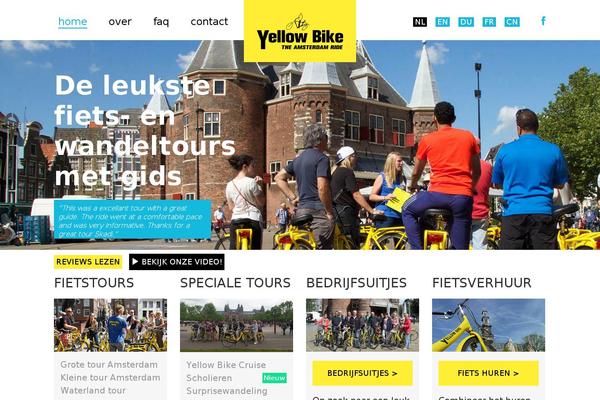
Task: Open the contact page
Action: coord(209,21)
